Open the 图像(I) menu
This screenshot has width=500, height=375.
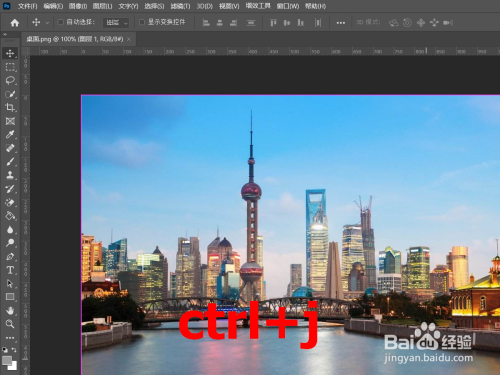click(78, 6)
